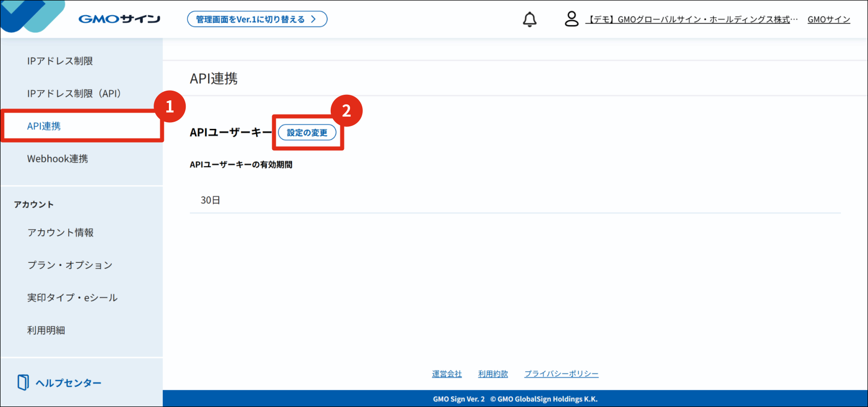The image size is (868, 407).
Task: Click the 運営会社 footer link
Action: click(447, 374)
